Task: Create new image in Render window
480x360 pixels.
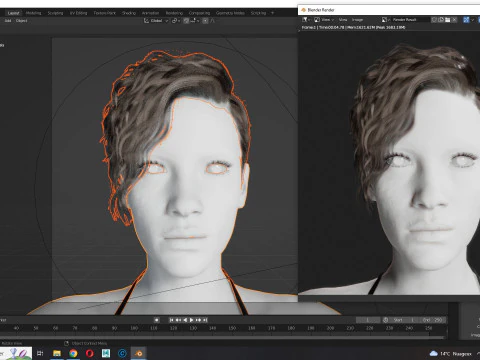Action: [441, 20]
